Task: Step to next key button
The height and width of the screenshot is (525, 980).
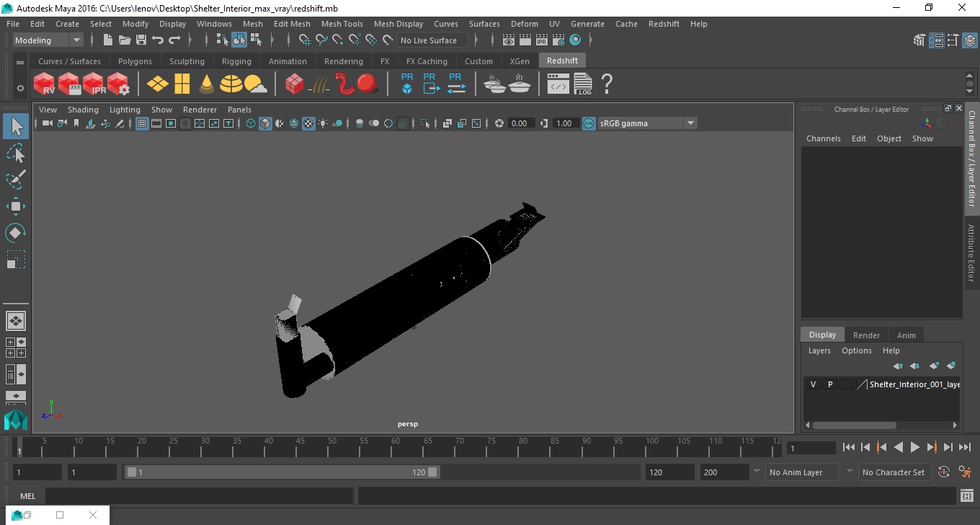Action: click(x=932, y=448)
